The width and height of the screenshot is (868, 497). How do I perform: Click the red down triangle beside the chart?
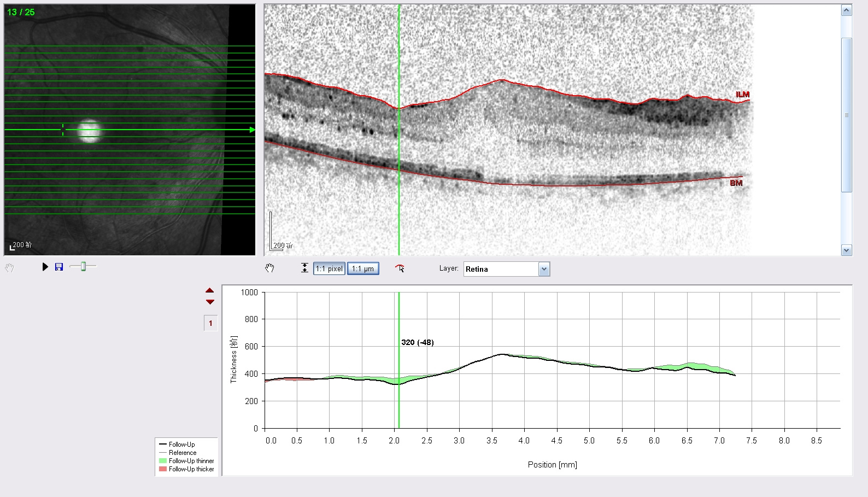[x=210, y=302]
